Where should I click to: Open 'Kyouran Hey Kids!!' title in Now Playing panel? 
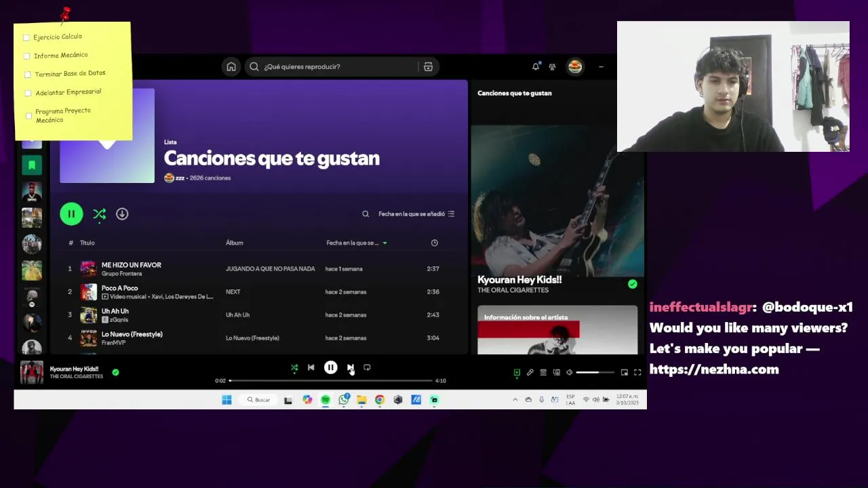pos(519,279)
